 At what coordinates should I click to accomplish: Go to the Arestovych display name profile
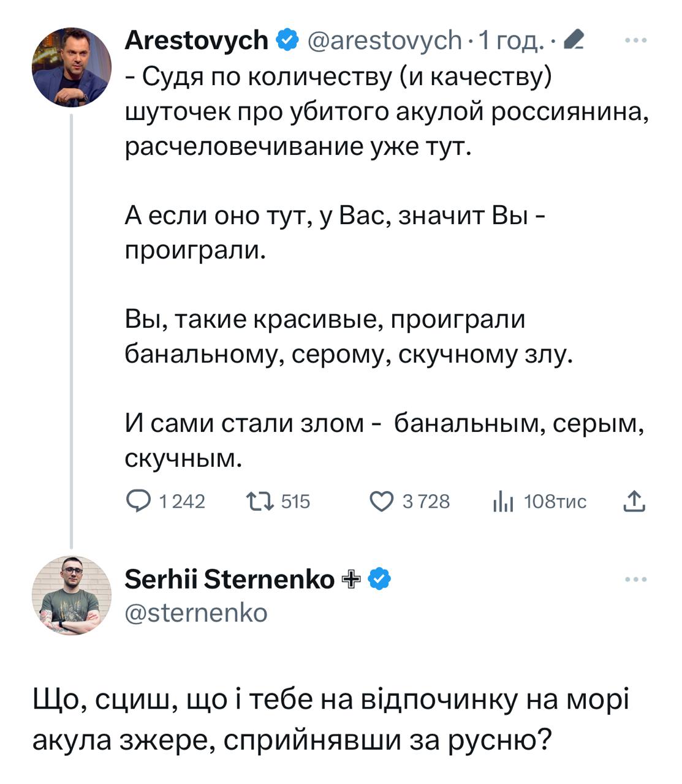196,40
